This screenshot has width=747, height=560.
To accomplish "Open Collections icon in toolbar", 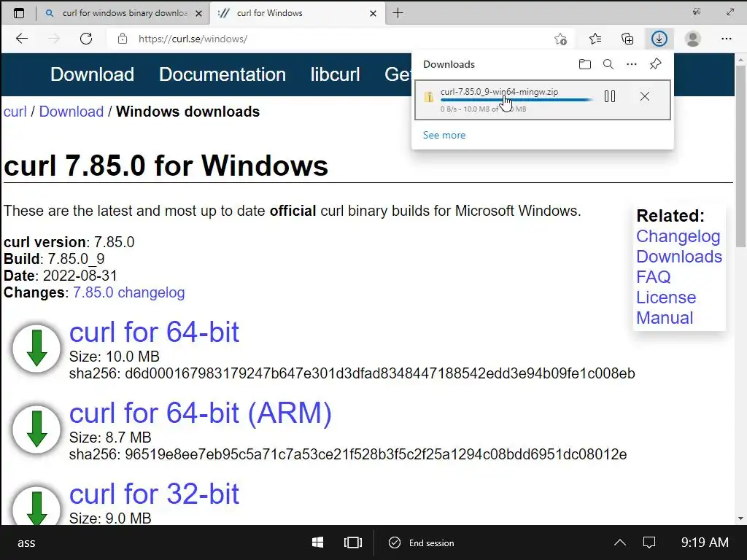I will (x=627, y=39).
